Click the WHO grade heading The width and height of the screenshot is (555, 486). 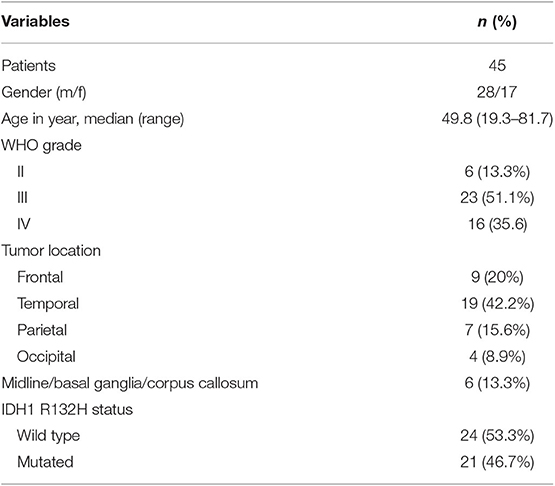point(41,145)
